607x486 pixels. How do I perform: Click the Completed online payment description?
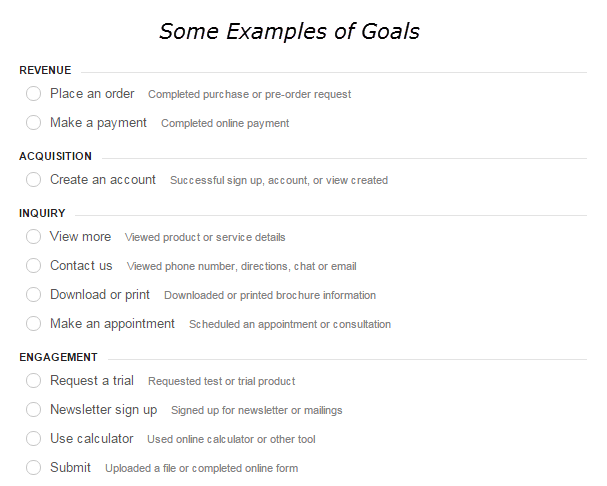point(225,124)
